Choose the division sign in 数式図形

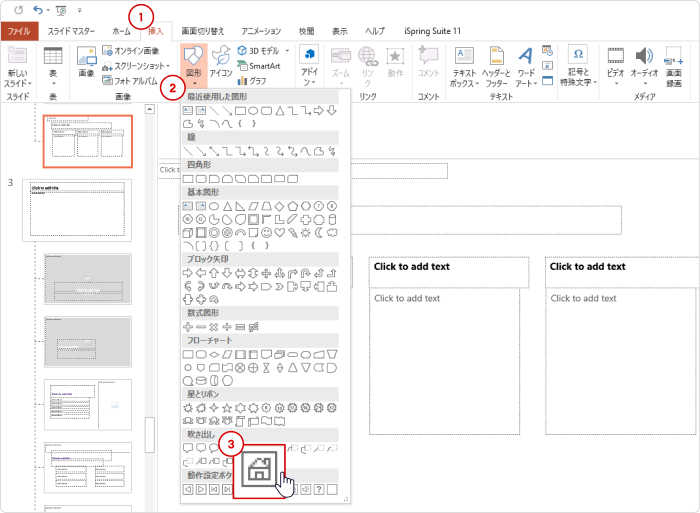[227, 327]
